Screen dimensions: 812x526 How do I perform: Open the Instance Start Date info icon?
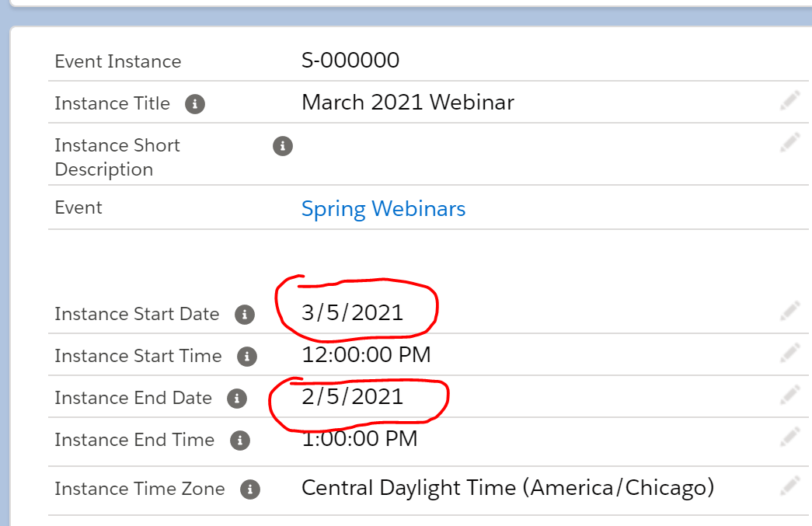pyautogui.click(x=246, y=315)
